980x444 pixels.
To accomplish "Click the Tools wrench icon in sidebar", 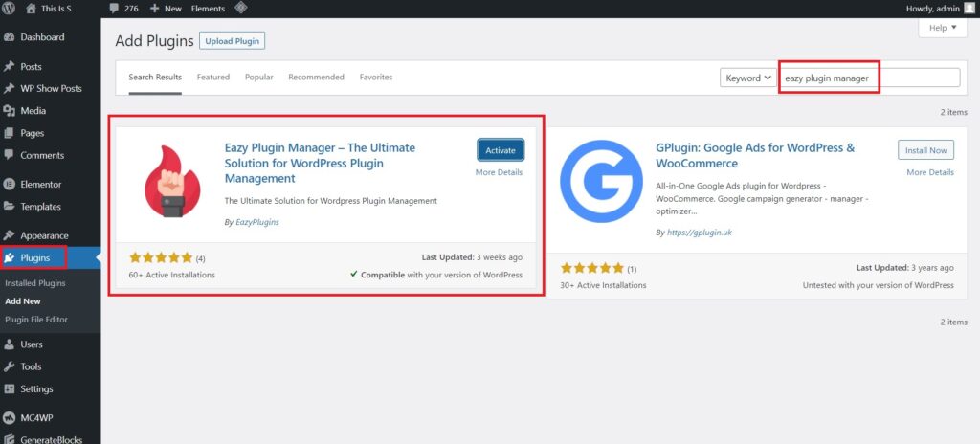I will click(9, 366).
